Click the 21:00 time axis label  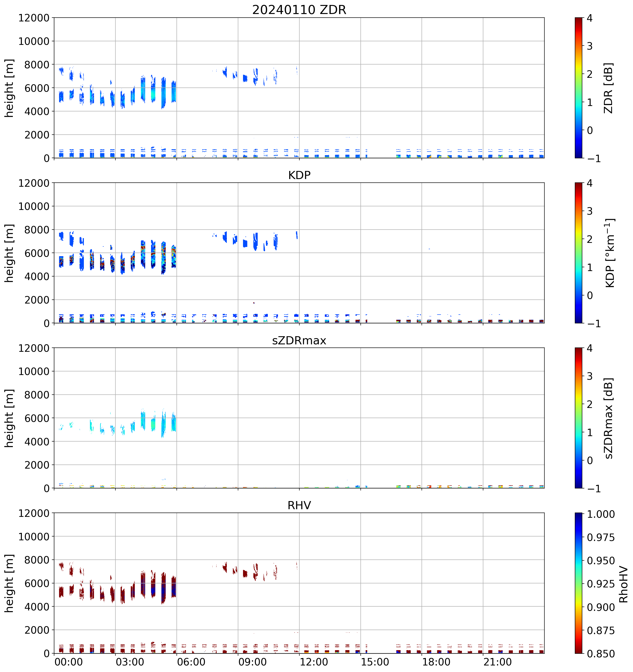pyautogui.click(x=498, y=662)
